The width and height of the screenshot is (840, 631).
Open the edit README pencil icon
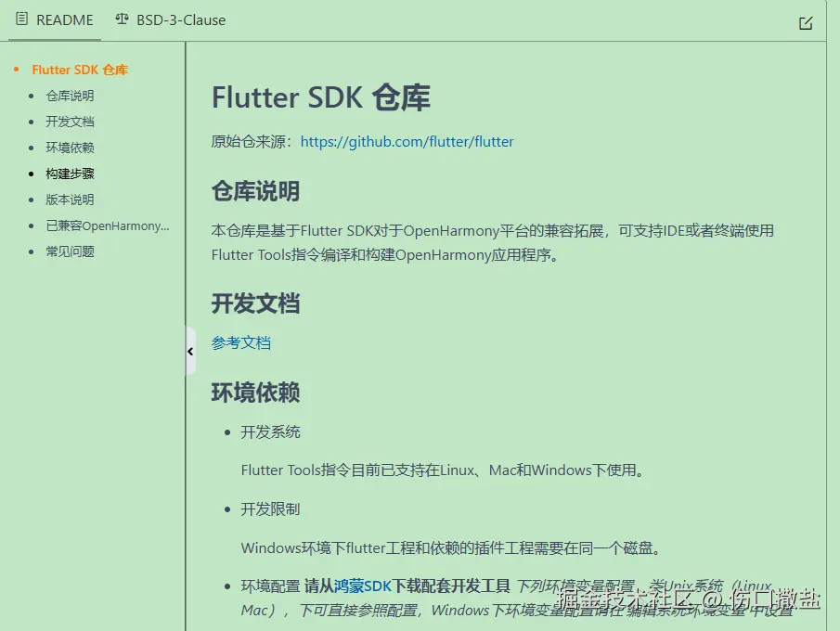806,23
